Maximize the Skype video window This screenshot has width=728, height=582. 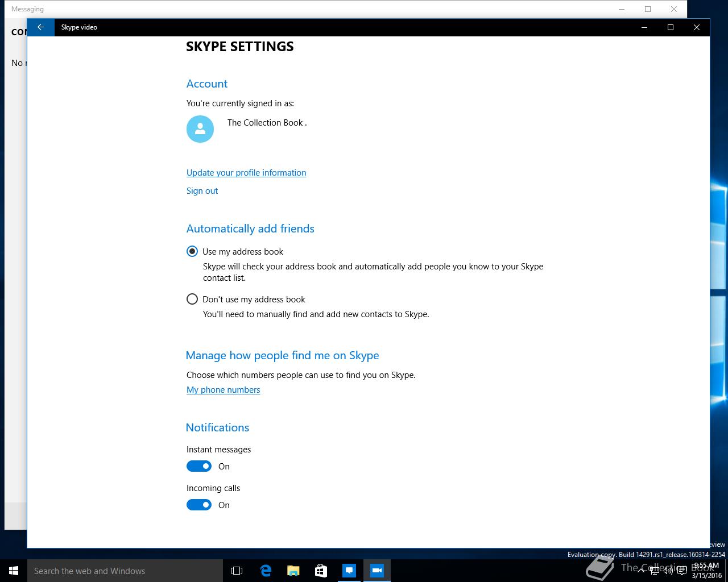point(671,27)
